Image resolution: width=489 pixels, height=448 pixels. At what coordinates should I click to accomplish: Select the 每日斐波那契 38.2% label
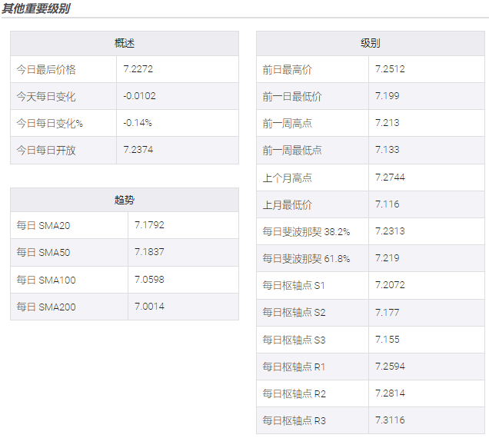pyautogui.click(x=306, y=231)
